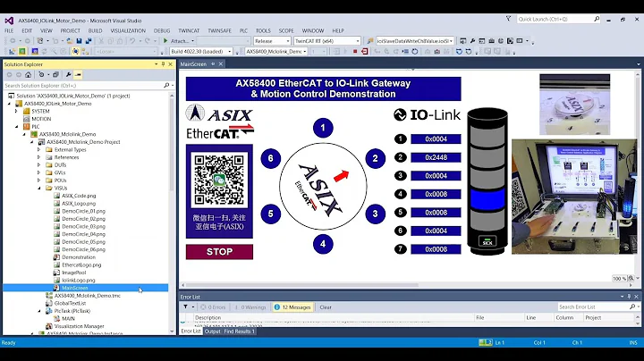Open Properties wrench in Solution Explorer toolbar

[68, 75]
